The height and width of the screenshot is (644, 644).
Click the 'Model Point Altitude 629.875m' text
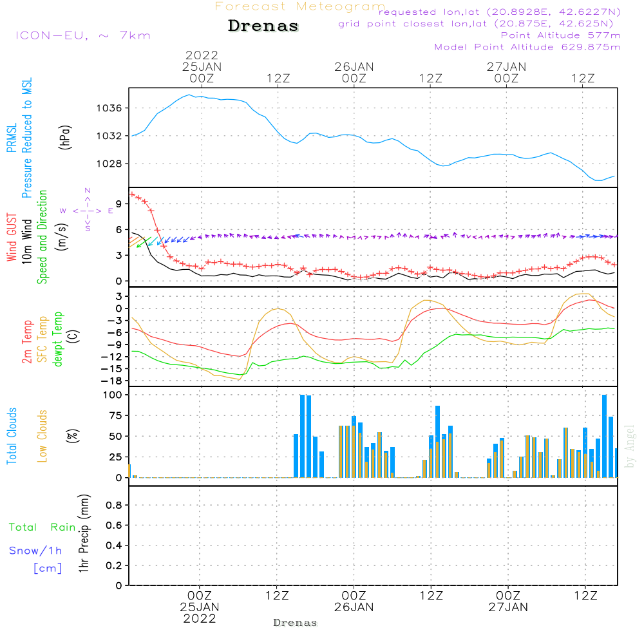click(527, 47)
